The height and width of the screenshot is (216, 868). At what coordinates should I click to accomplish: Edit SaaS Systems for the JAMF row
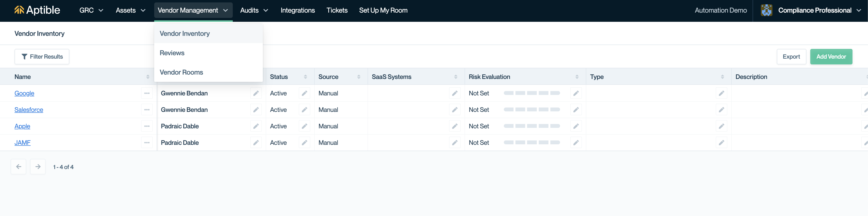coord(455,143)
